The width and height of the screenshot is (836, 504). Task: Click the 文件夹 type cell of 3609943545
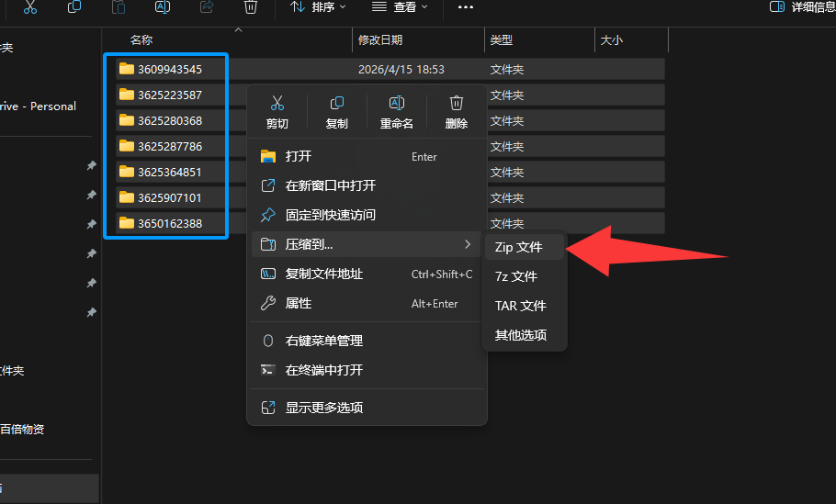[x=507, y=70]
